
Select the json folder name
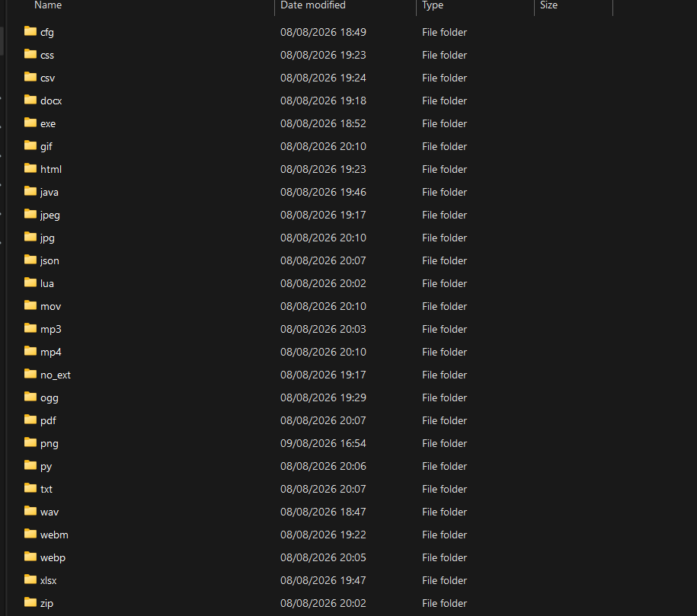coord(50,261)
